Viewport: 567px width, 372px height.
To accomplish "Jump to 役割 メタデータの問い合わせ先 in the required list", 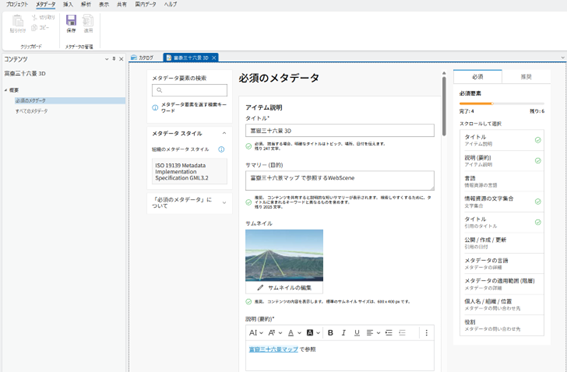I will pyautogui.click(x=502, y=325).
